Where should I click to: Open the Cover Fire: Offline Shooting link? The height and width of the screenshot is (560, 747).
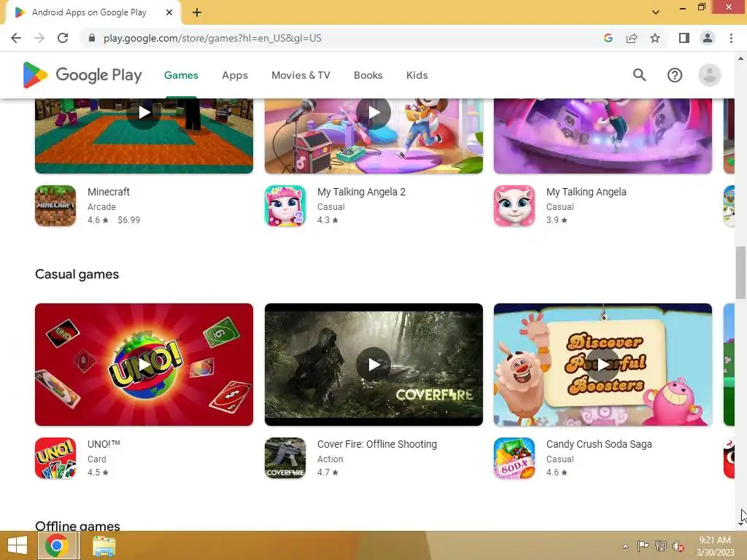(x=377, y=444)
